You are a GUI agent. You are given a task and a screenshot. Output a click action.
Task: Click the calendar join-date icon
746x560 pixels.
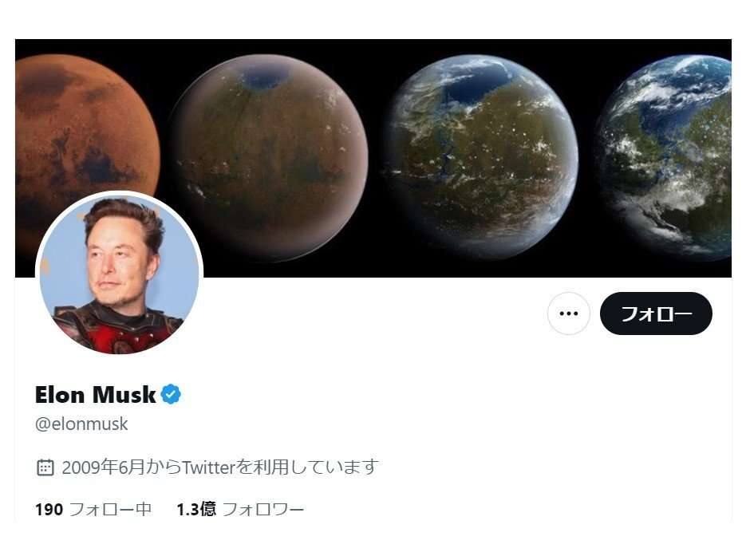(45, 467)
